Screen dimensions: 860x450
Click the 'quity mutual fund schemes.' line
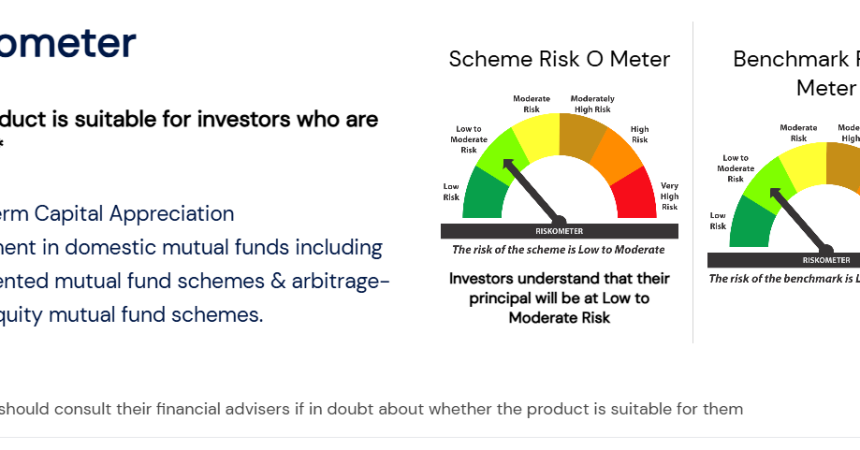132,315
